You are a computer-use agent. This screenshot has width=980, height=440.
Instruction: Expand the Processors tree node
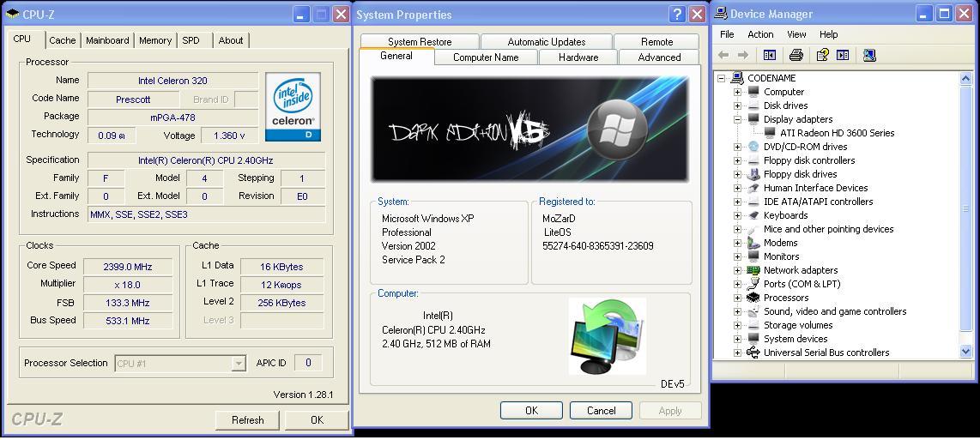(737, 298)
